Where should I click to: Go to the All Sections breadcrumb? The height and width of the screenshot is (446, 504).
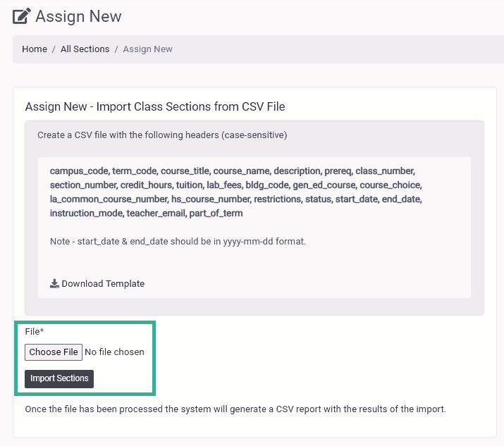click(85, 49)
